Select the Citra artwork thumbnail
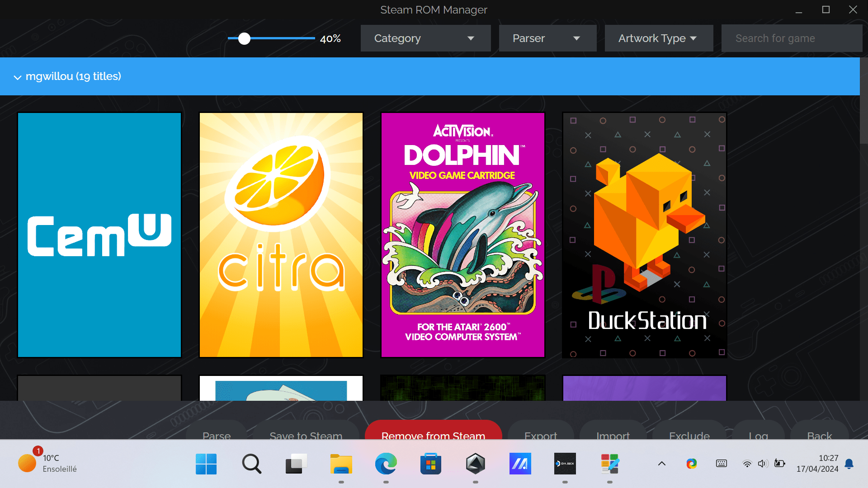Screen dimensions: 868x488 point(281,235)
